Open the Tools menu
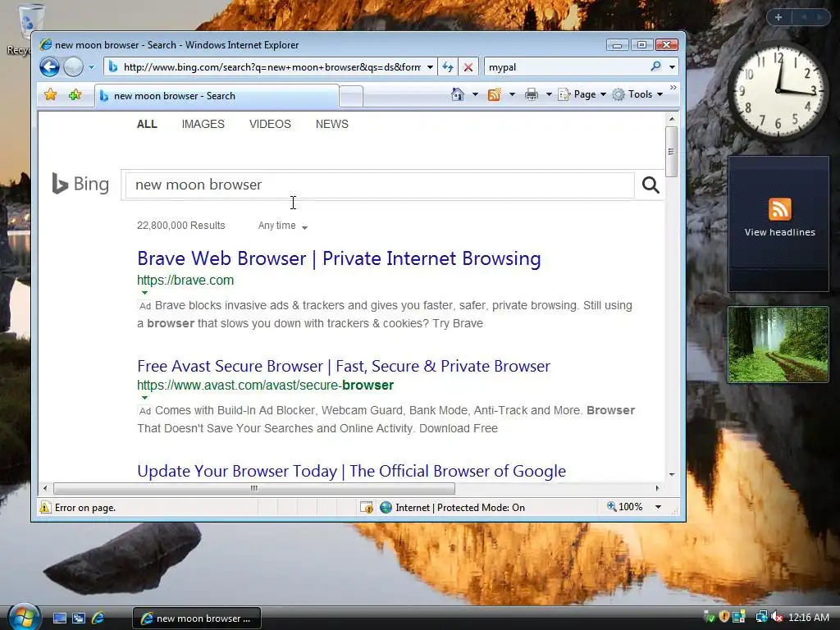The image size is (840, 630). [637, 94]
